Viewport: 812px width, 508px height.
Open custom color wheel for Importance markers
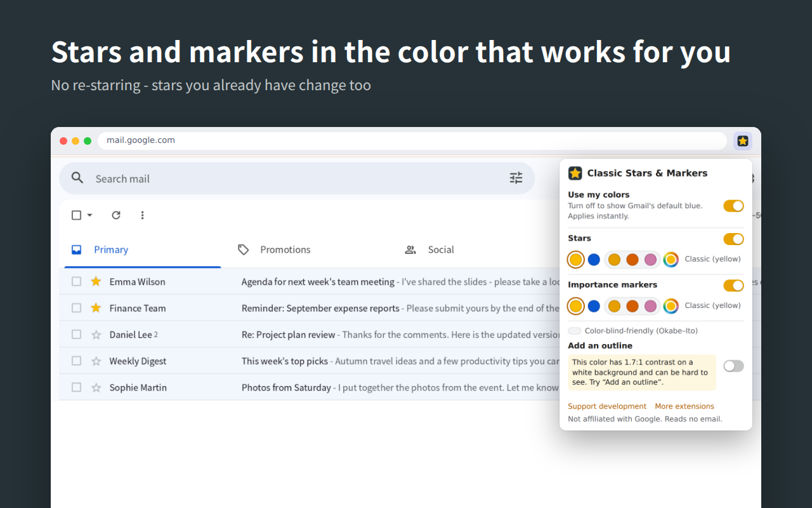tap(671, 306)
